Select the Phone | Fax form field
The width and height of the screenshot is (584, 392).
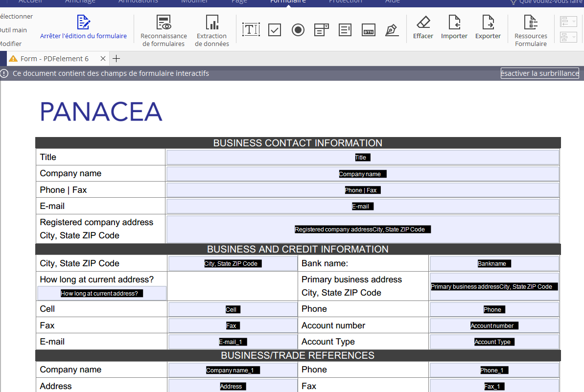tap(363, 190)
